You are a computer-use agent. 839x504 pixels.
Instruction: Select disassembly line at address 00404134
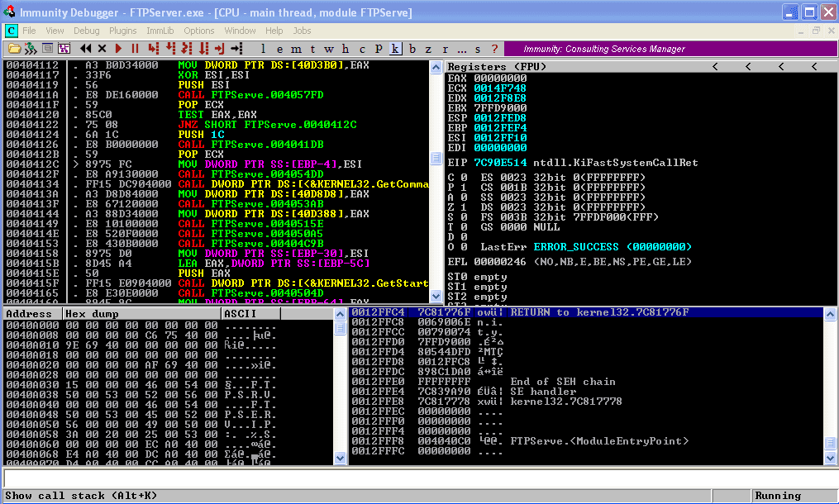[217, 184]
